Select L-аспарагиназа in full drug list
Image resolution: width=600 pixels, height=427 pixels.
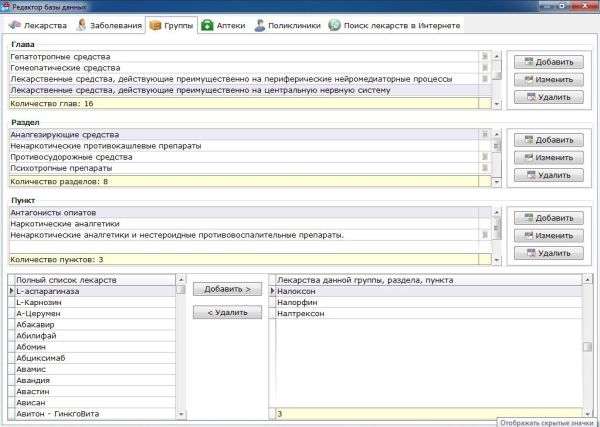point(95,291)
